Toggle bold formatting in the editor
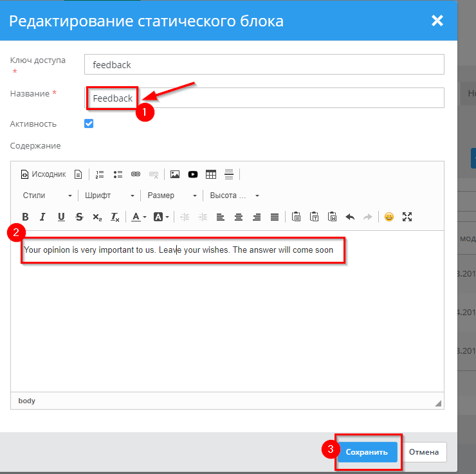 point(26,217)
